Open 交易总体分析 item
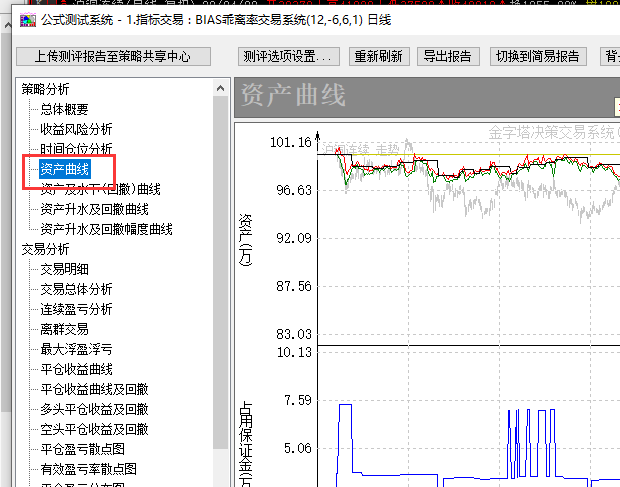The width and height of the screenshot is (620, 487). [76, 289]
